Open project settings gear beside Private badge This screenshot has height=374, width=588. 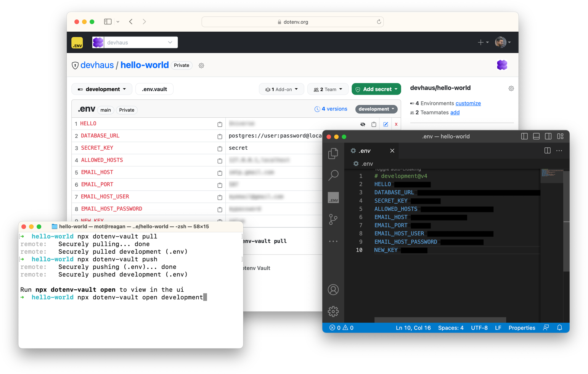pyautogui.click(x=201, y=66)
